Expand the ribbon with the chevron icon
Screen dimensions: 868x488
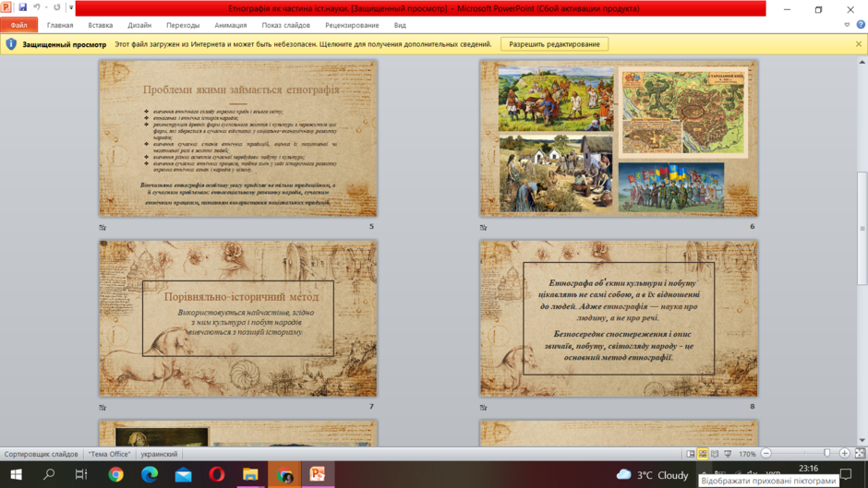tap(847, 25)
